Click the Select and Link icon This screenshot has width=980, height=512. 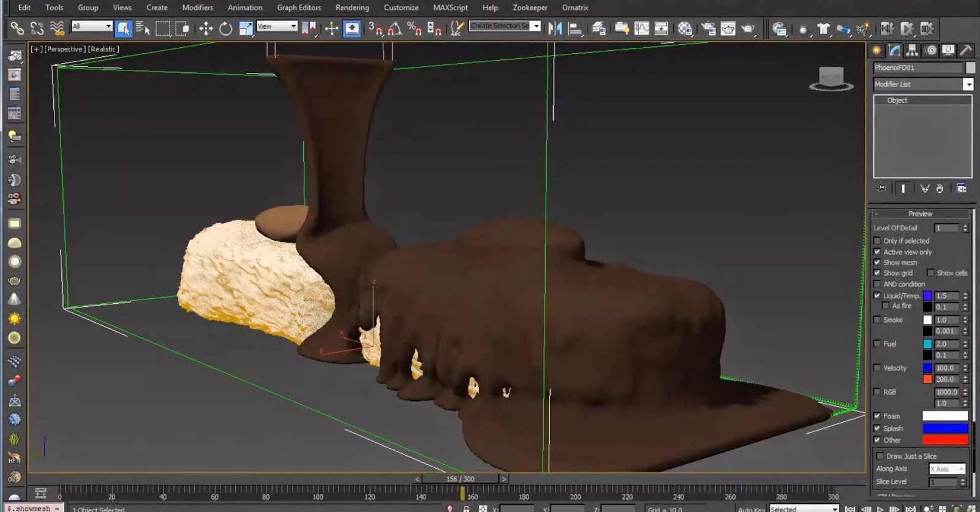pos(17,29)
